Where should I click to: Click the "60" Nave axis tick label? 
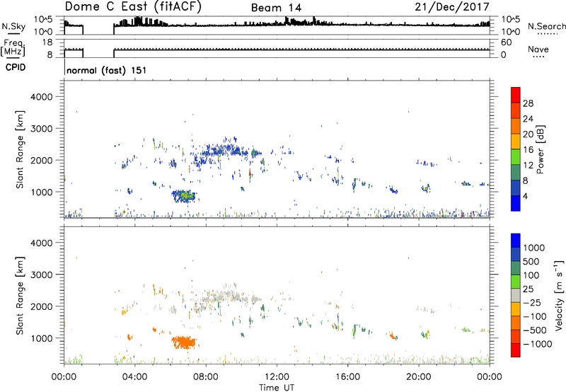tap(506, 42)
